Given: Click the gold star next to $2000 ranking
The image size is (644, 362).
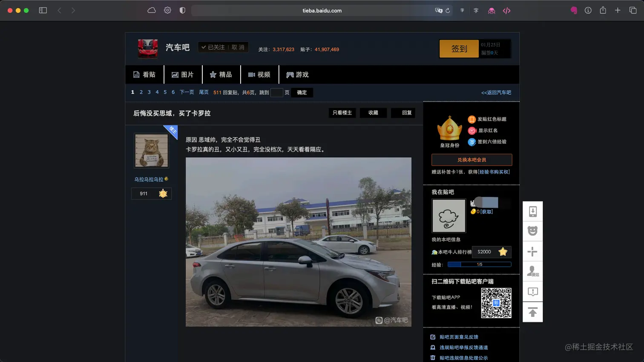Looking at the screenshot, I should click(x=503, y=252).
